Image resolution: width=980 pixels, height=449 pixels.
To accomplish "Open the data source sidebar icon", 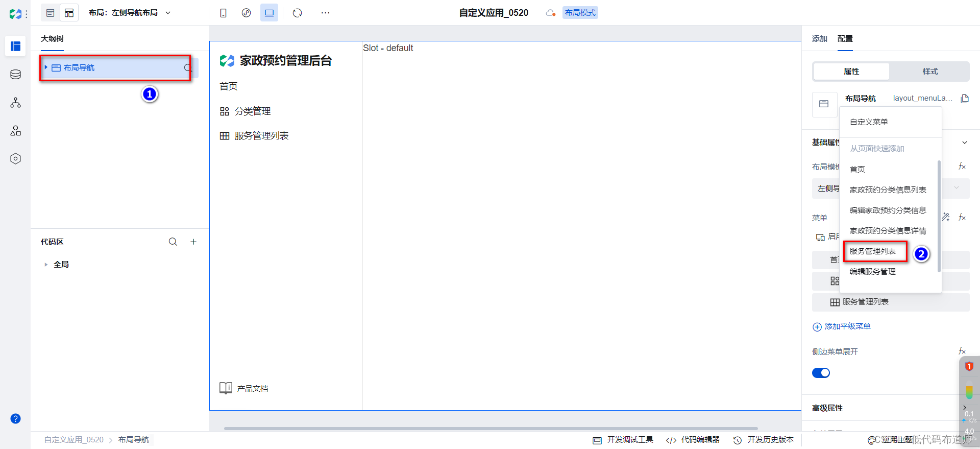I will point(15,75).
